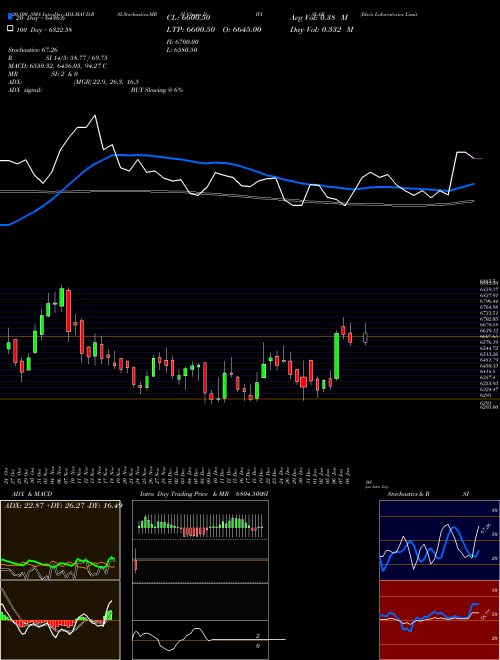Click the blue 20 Day SMA legend swatch

click(x=11, y=17)
